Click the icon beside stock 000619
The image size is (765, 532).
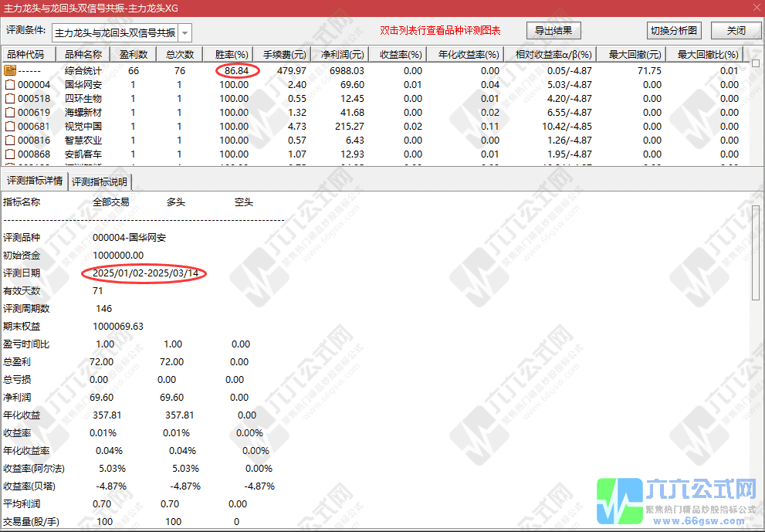pyautogui.click(x=10, y=112)
